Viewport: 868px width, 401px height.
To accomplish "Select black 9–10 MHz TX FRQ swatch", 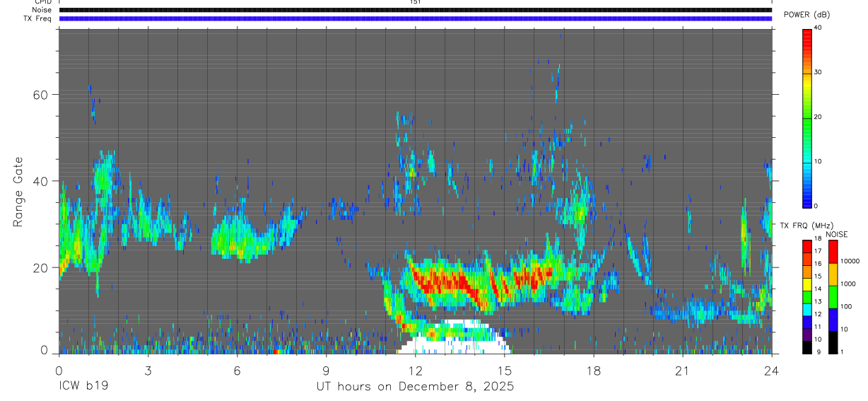I will tap(807, 347).
